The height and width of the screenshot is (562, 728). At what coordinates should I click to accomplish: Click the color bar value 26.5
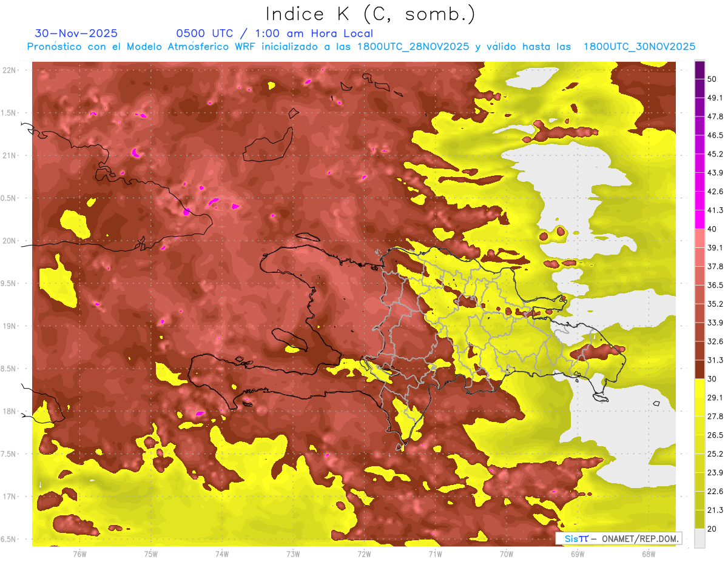(x=715, y=435)
